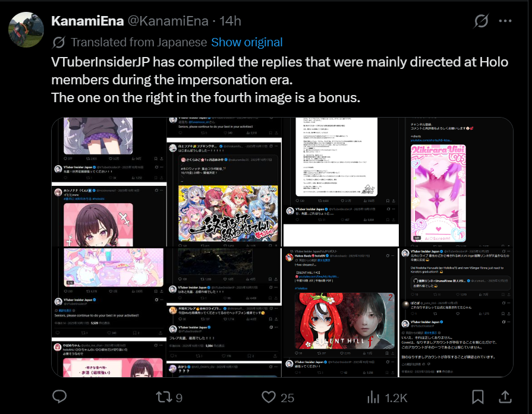Like the post with 25 likes
This screenshot has width=532, height=414.
[278, 397]
